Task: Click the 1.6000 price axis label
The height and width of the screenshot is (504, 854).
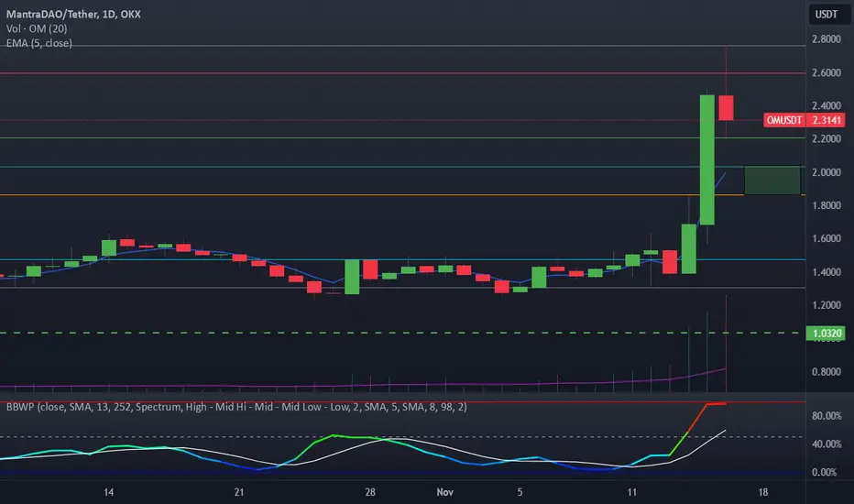Action: click(x=827, y=238)
